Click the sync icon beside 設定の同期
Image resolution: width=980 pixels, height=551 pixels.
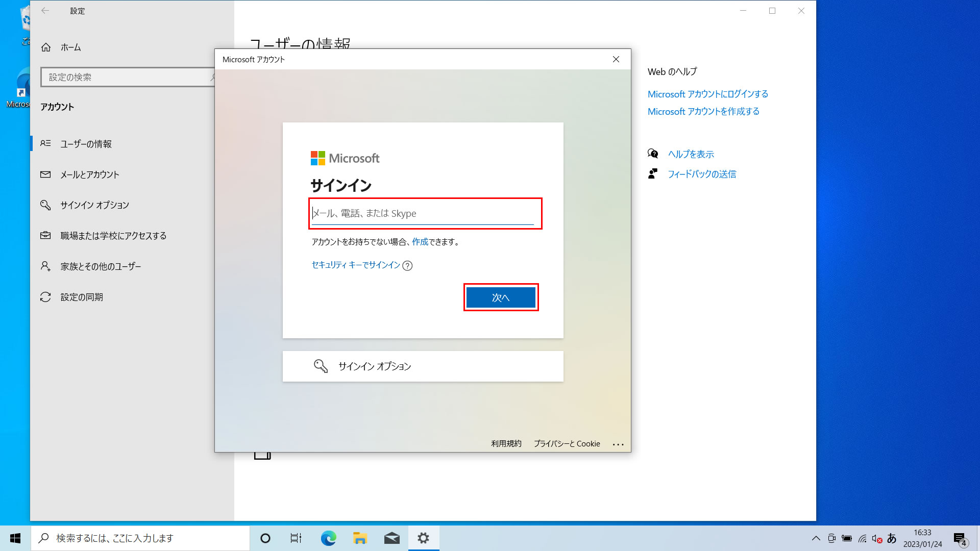click(x=45, y=297)
